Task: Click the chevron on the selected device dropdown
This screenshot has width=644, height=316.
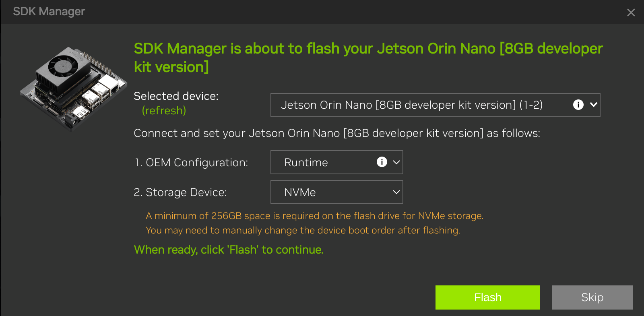Action: click(592, 105)
